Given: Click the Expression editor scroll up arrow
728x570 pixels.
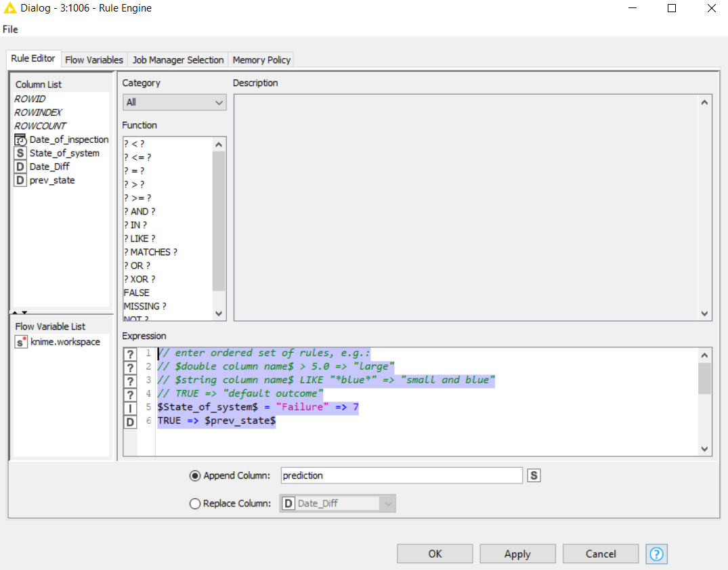Looking at the screenshot, I should click(704, 355).
